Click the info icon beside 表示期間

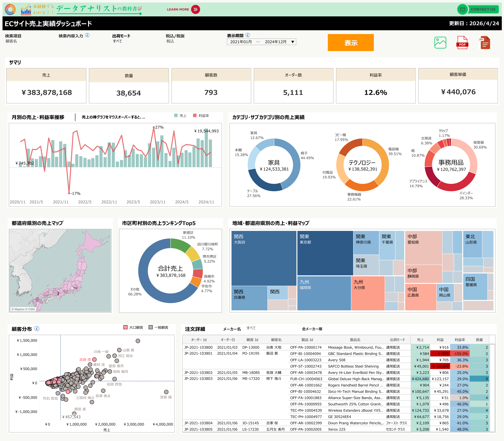[248, 35]
